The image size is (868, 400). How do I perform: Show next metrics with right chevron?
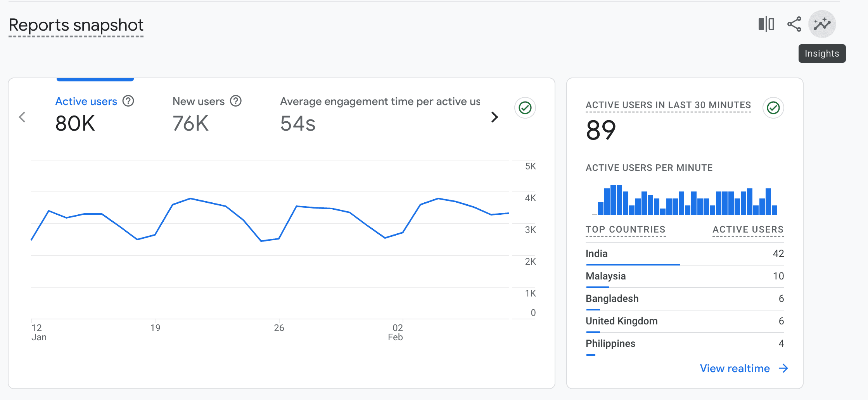tap(495, 117)
